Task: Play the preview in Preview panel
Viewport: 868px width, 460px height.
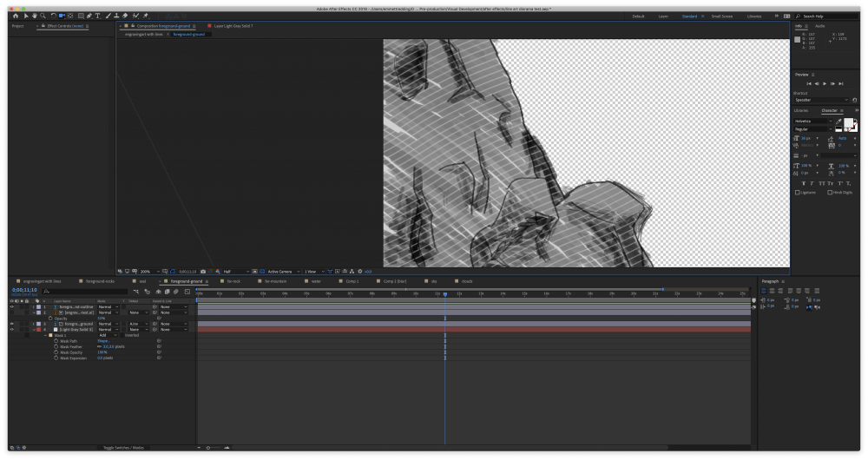Action: pyautogui.click(x=825, y=83)
